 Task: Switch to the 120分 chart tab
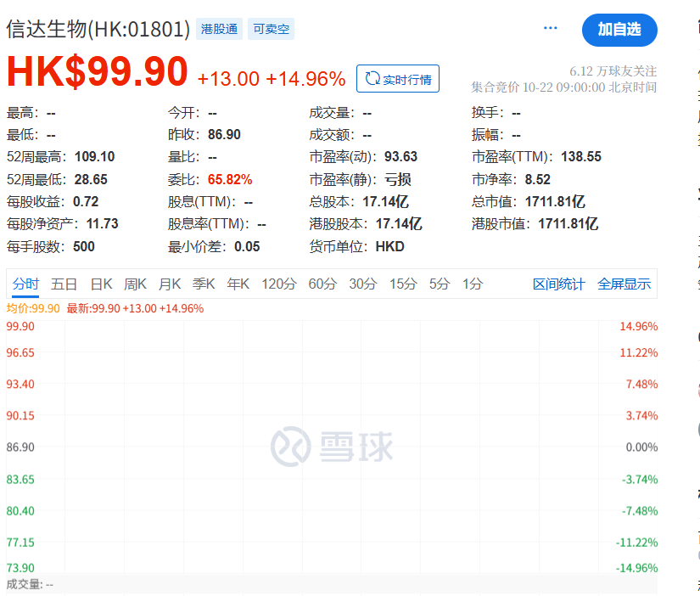[x=279, y=284]
